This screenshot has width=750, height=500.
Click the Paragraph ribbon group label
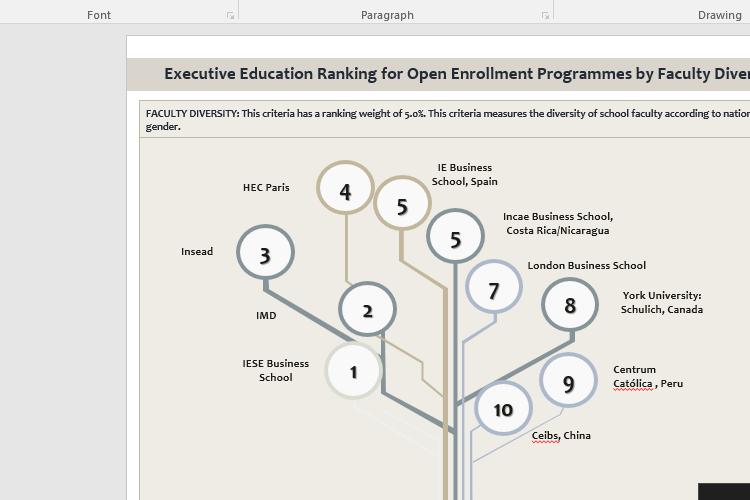387,15
